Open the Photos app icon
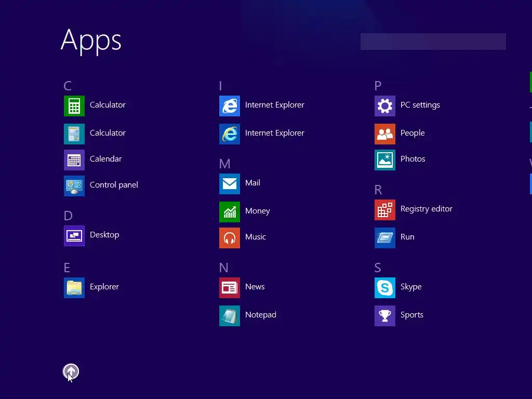This screenshot has height=399, width=532. coord(385,160)
